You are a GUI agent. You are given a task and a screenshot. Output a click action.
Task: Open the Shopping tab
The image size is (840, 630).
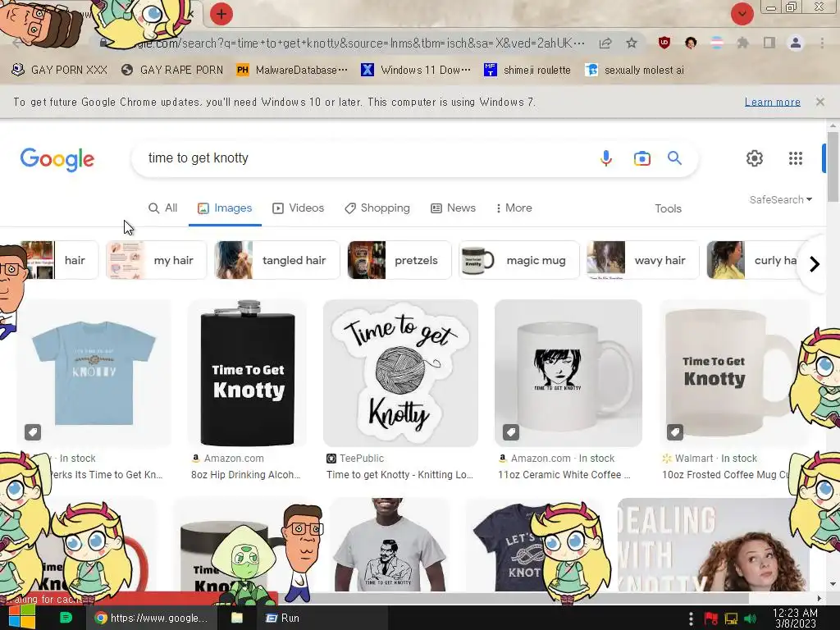click(x=377, y=208)
